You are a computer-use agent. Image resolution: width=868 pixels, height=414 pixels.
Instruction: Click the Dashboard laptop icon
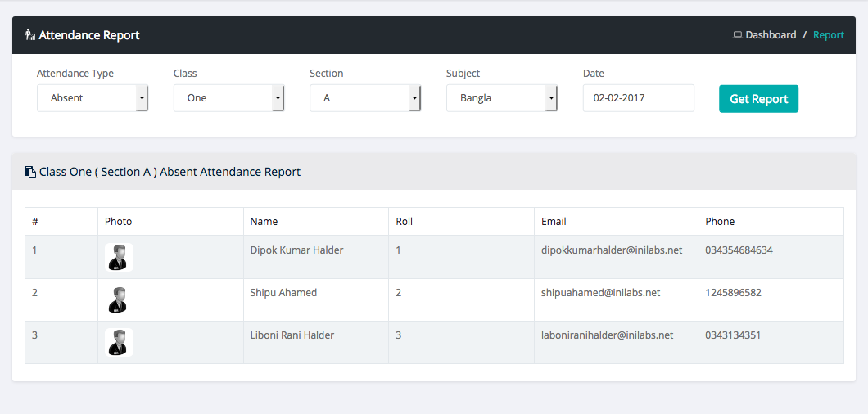(737, 35)
